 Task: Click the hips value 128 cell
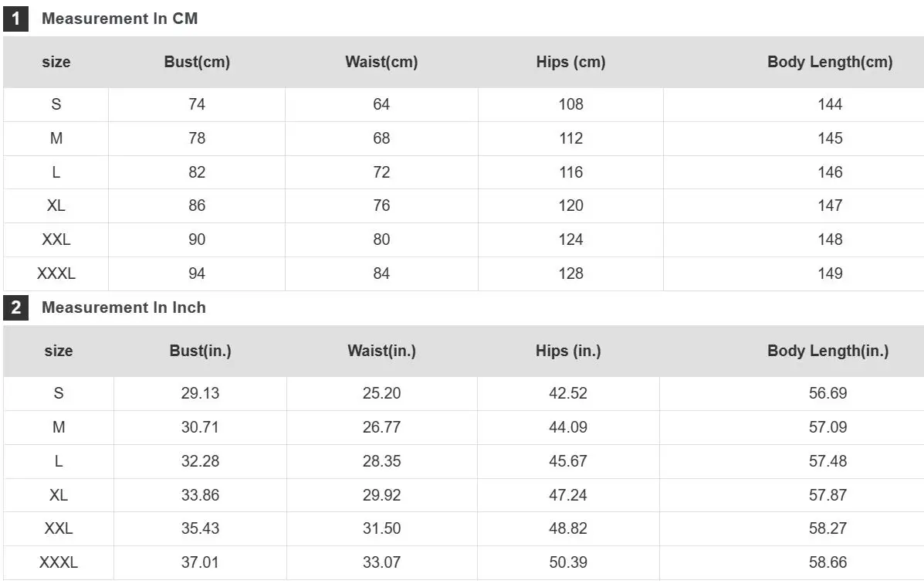570,273
